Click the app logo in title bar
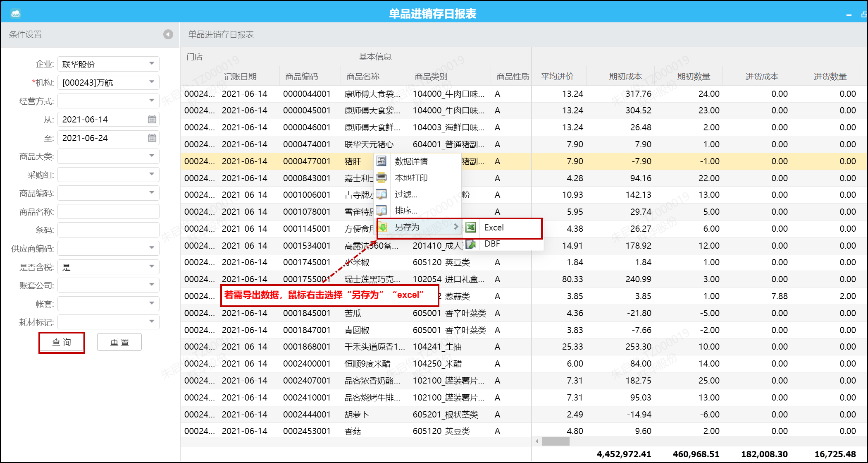The height and width of the screenshot is (463, 868). (x=16, y=14)
